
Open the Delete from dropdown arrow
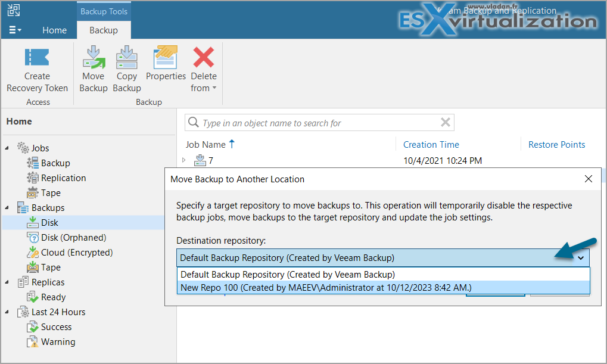pos(214,88)
